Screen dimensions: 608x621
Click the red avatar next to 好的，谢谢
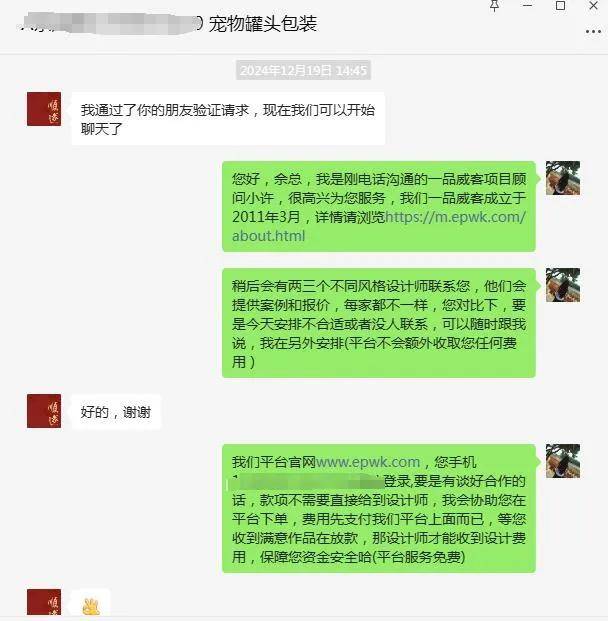[x=44, y=411]
